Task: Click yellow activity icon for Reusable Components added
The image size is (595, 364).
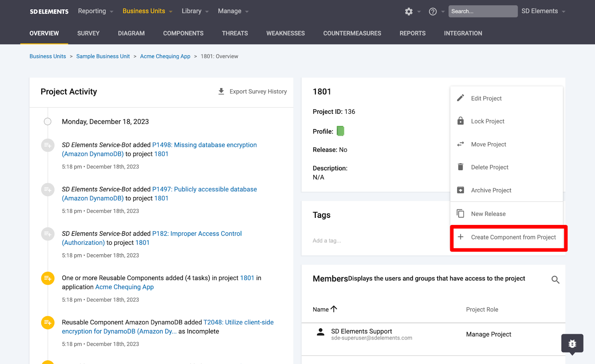Action: tap(48, 278)
